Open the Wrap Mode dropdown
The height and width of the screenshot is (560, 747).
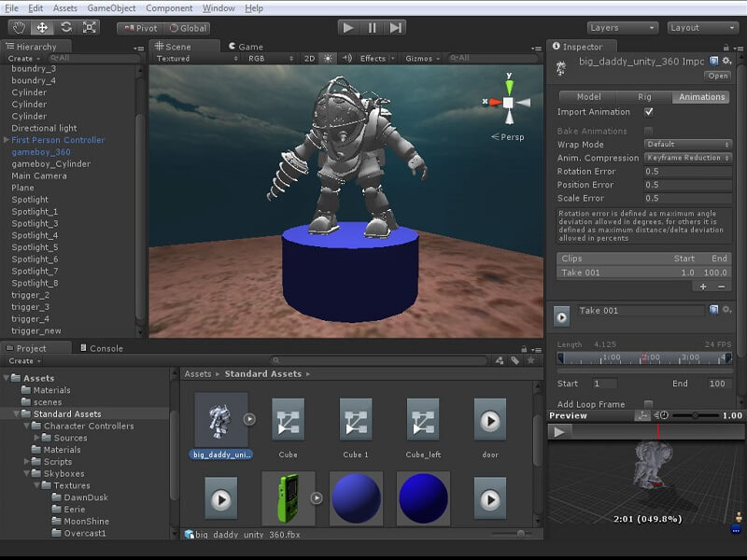pos(688,145)
